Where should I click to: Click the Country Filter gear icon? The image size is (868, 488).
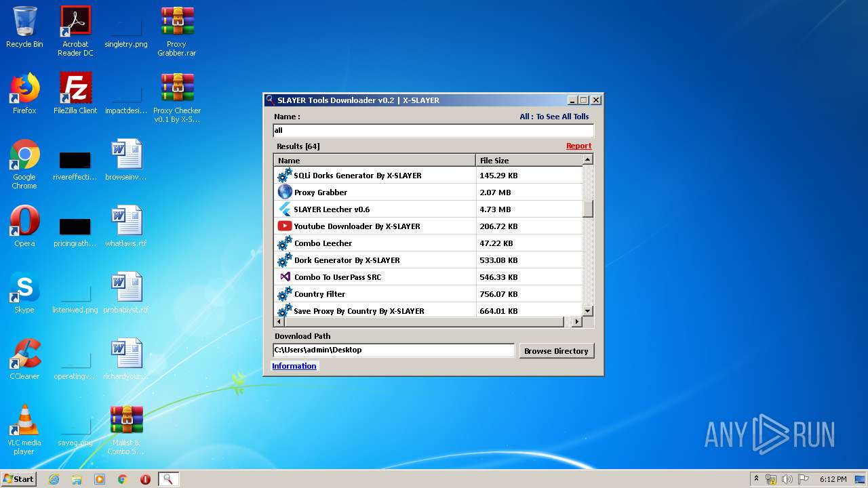pyautogui.click(x=285, y=294)
